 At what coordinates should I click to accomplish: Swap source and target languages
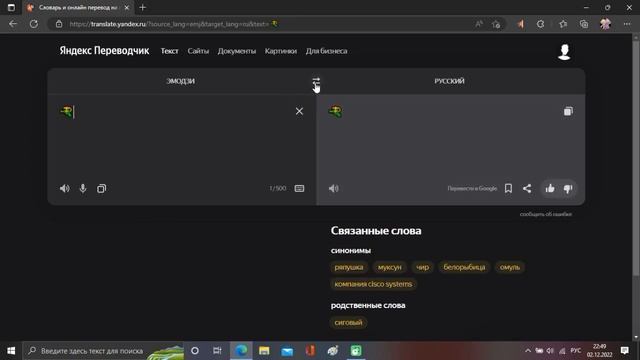316,81
